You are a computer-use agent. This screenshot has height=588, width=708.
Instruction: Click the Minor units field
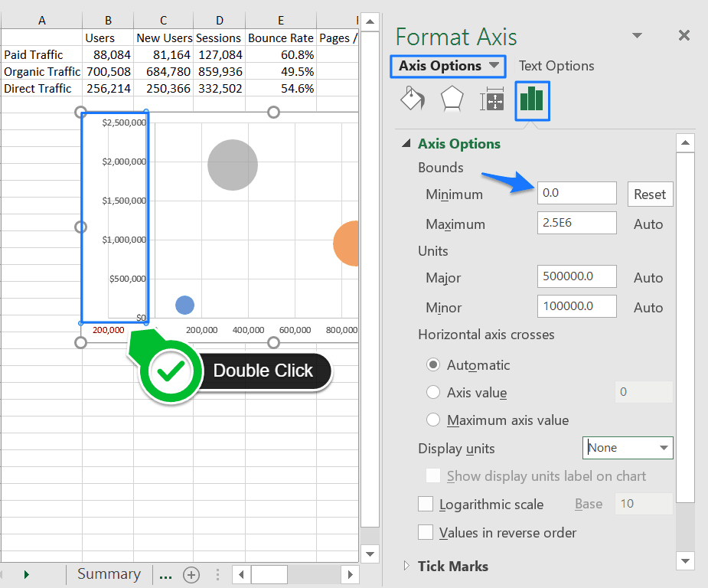576,306
